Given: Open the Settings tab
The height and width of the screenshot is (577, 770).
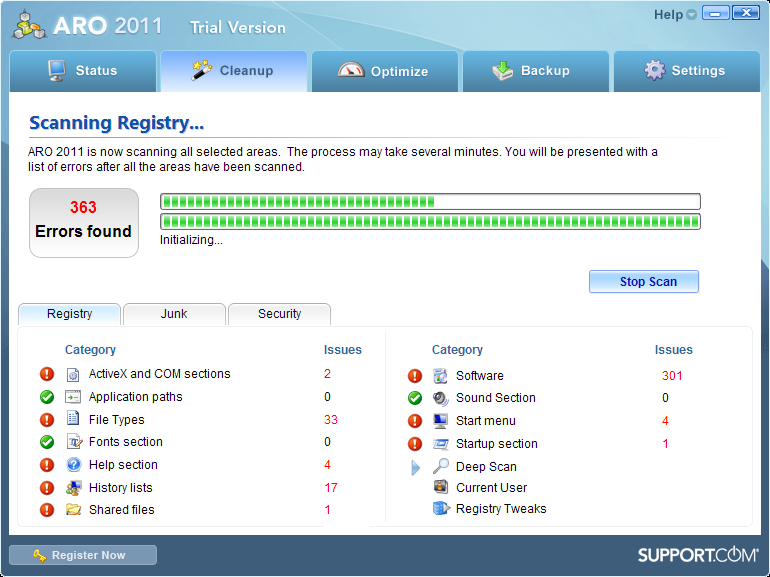Looking at the screenshot, I should [x=687, y=71].
